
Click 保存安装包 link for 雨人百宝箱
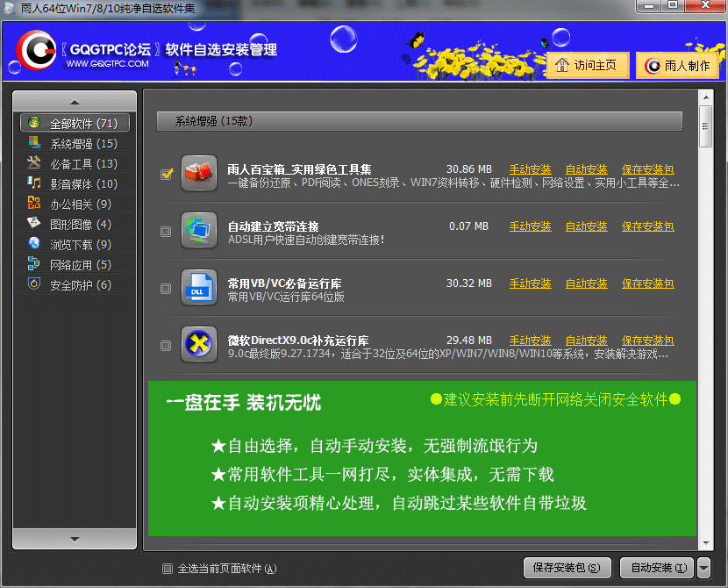point(647,169)
